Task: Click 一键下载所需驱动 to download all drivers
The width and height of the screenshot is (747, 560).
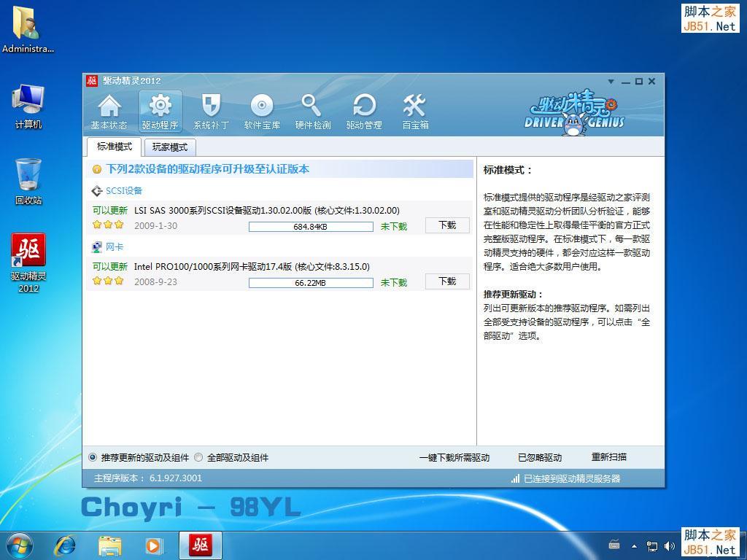Action: click(x=455, y=457)
